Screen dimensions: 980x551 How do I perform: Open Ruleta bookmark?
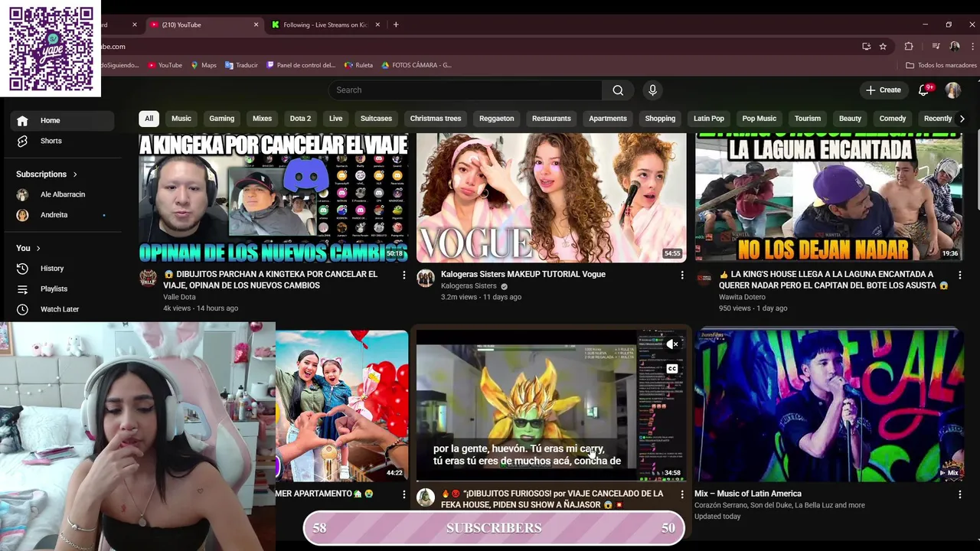359,65
